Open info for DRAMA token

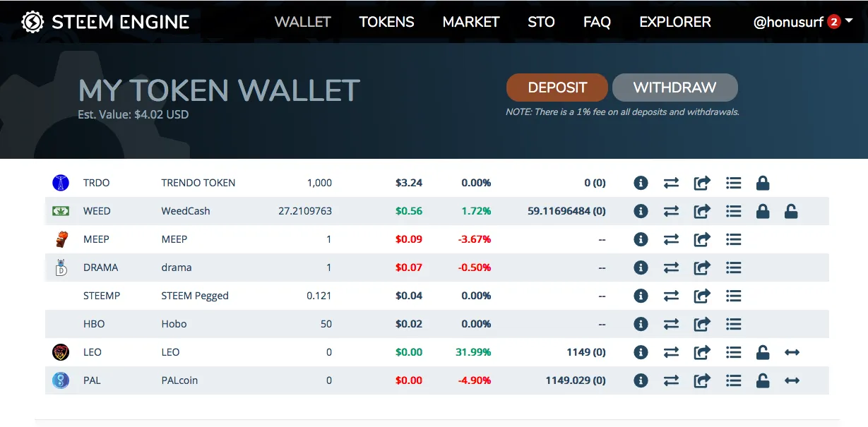[x=641, y=267]
